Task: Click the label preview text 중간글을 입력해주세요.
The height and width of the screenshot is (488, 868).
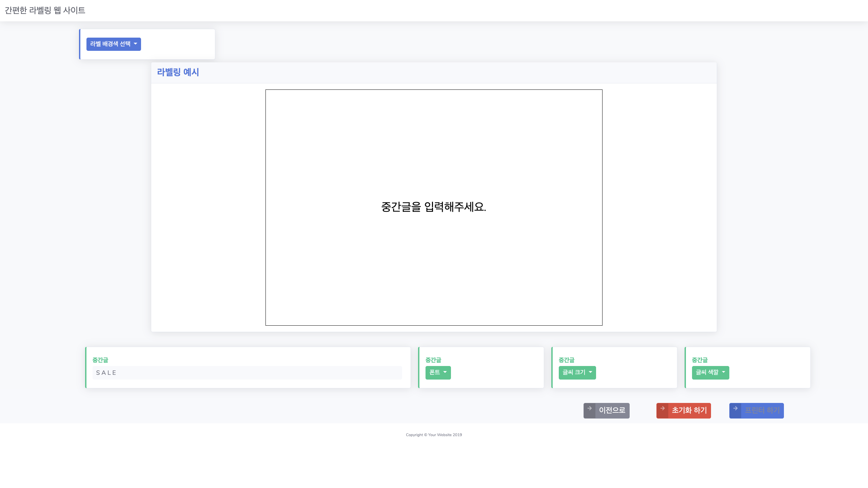Action: point(434,207)
